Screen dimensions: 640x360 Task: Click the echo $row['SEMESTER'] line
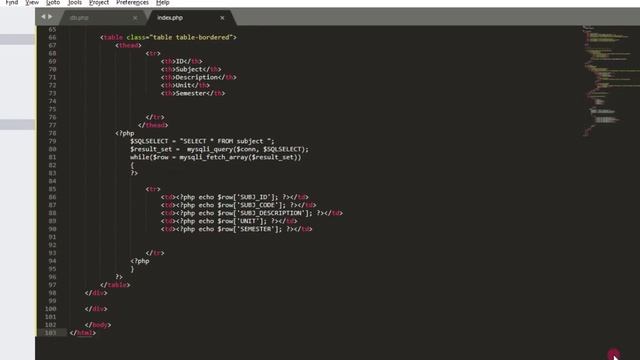pyautogui.click(x=236, y=229)
